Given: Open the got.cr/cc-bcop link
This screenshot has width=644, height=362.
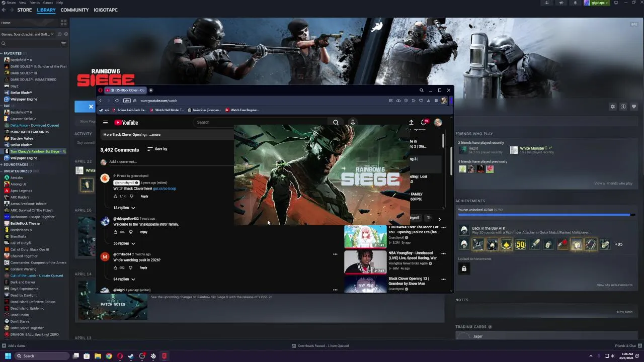Looking at the screenshot, I should coord(165,189).
